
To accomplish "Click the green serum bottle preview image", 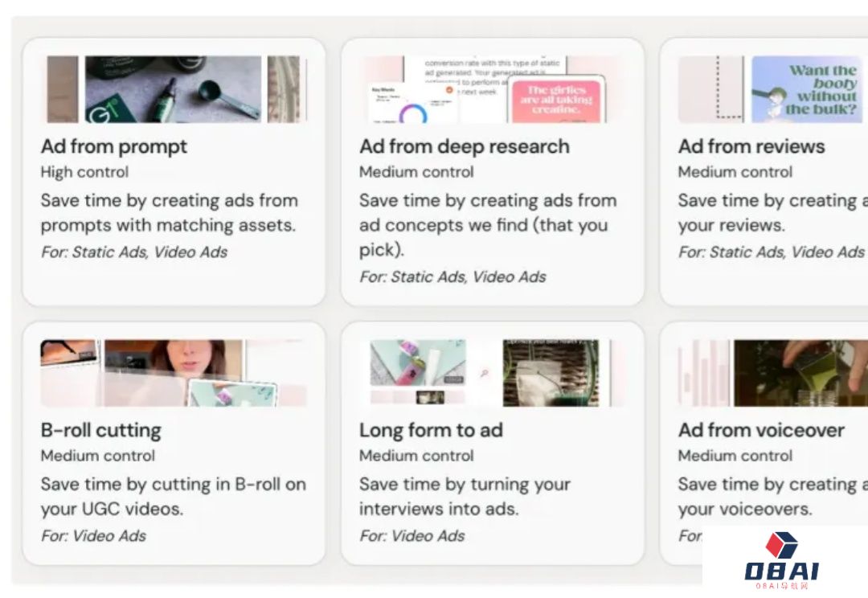I will 174,89.
